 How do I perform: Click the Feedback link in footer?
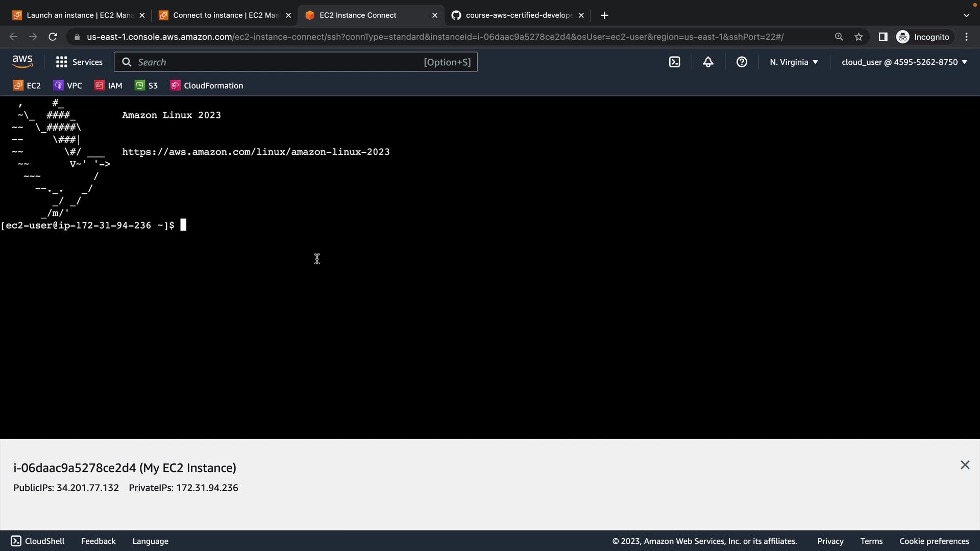(98, 541)
